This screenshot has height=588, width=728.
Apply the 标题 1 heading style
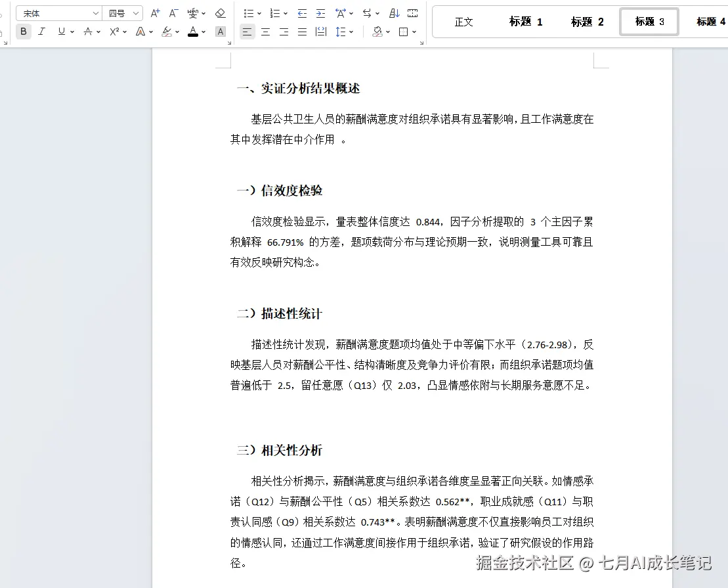pos(525,22)
